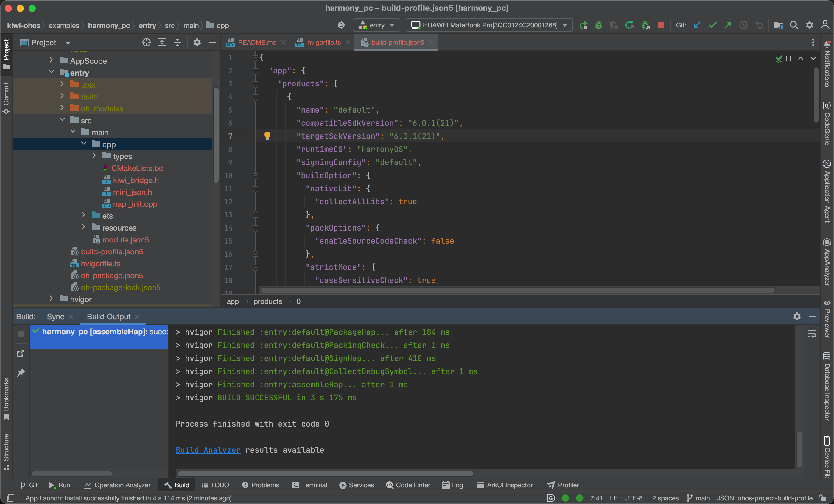The image size is (834, 504).
Task: Click the Debug entry bug icon
Action: [598, 25]
